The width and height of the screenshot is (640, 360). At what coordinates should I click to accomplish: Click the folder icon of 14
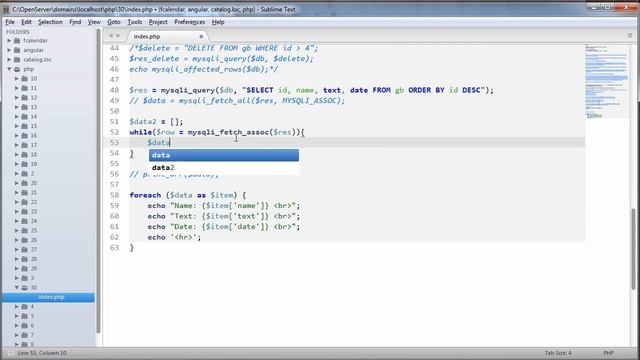point(24,116)
